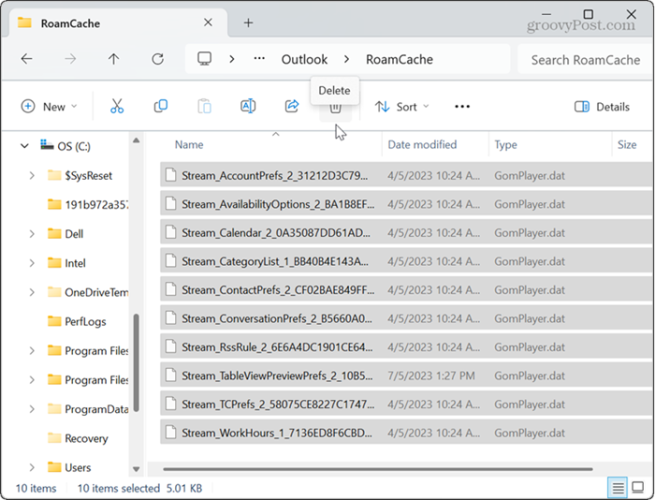
Task: Select file Stream_TableViewPreviewPrefs_2_10B5
Action: point(406,376)
